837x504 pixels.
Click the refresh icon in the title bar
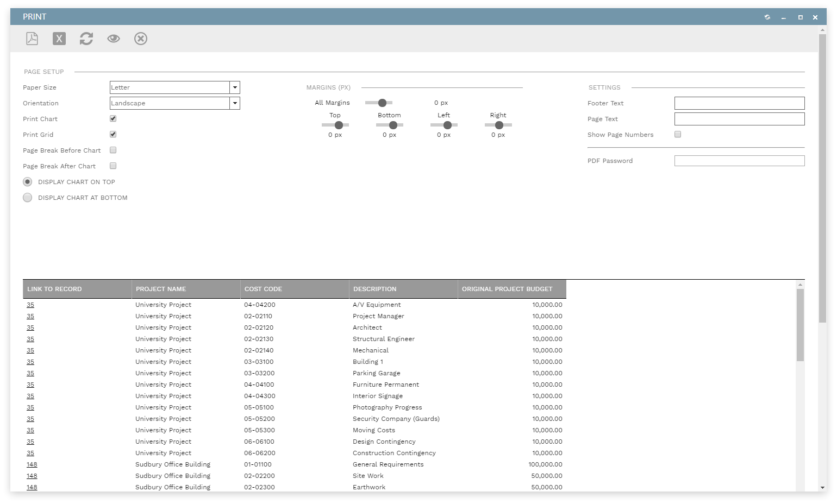coord(767,17)
